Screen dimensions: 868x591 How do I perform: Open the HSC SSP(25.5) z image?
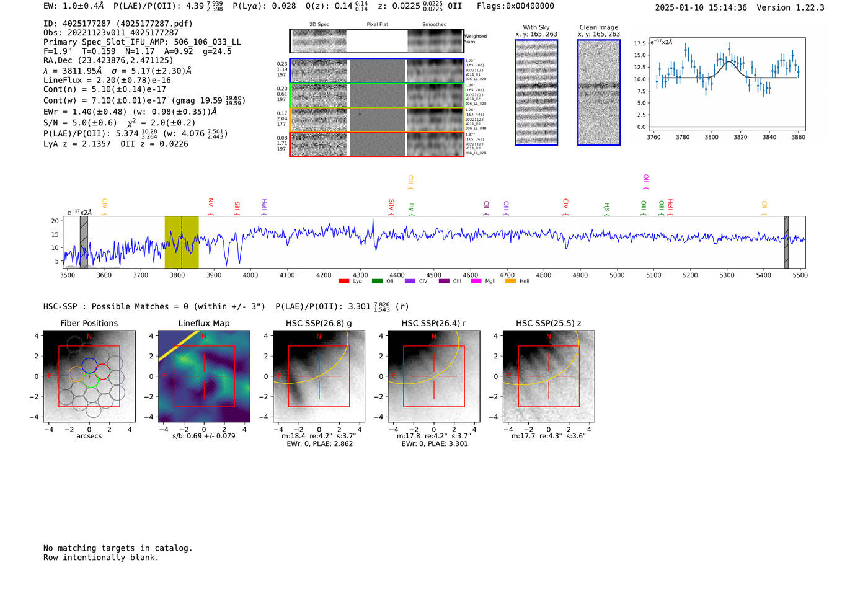point(548,376)
